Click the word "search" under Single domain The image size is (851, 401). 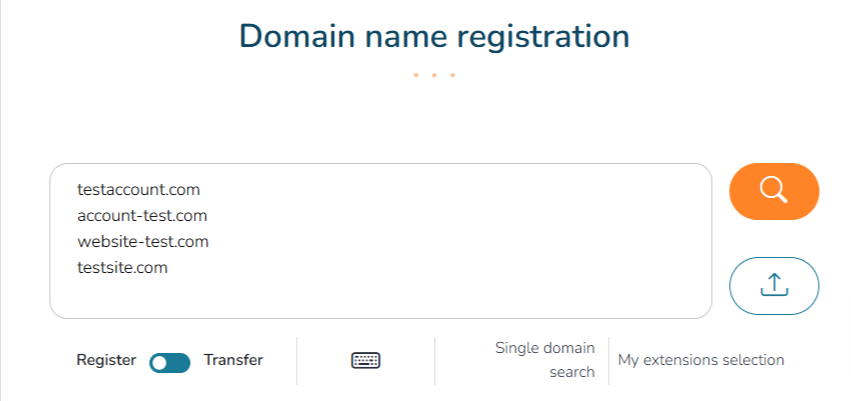[572, 372]
